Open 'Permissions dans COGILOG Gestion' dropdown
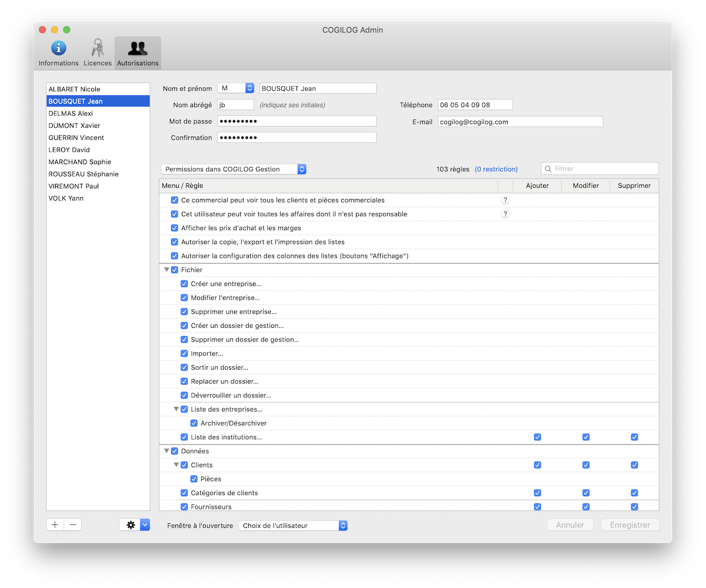Screen dimensions: 706x588 pyautogui.click(x=234, y=169)
